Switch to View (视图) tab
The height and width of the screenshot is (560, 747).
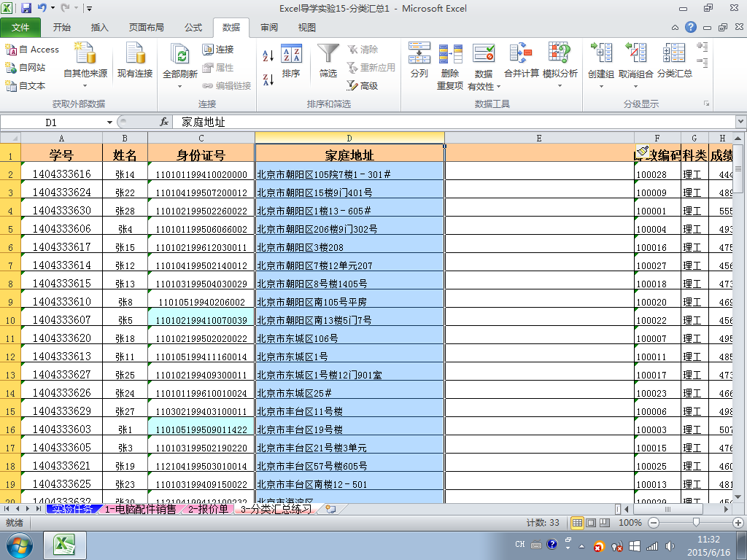307,28
